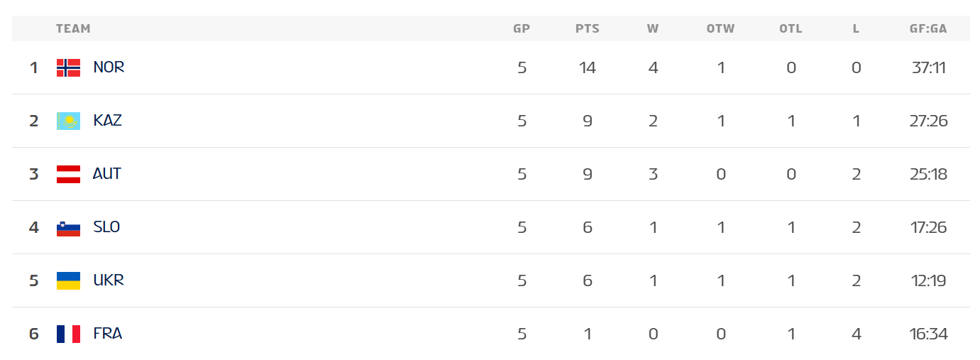Click the OTL column header
This screenshot has height=360, width=980.
[791, 29]
